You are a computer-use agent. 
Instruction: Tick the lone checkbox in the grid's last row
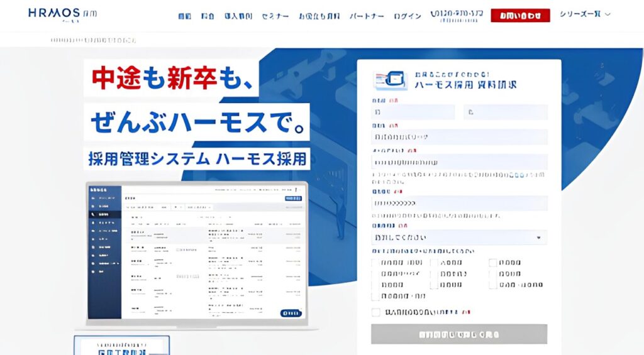coord(376,296)
